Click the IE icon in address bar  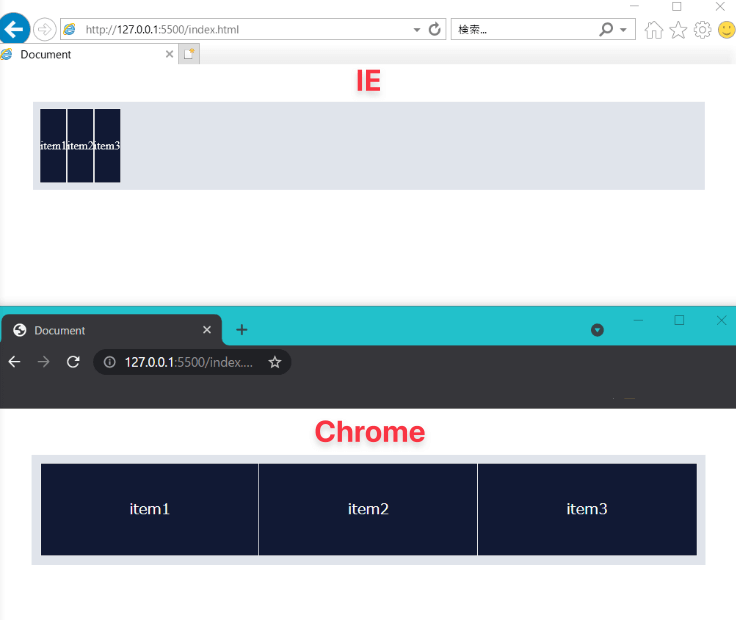pos(69,29)
